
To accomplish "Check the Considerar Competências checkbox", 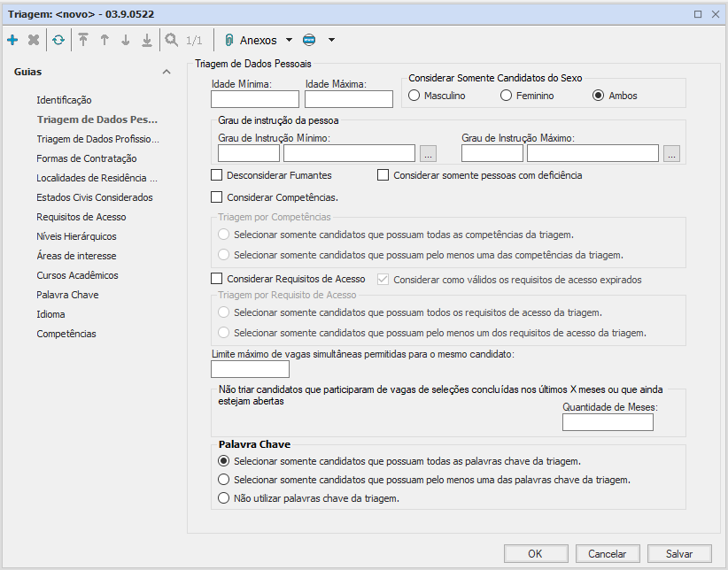I will (217, 197).
